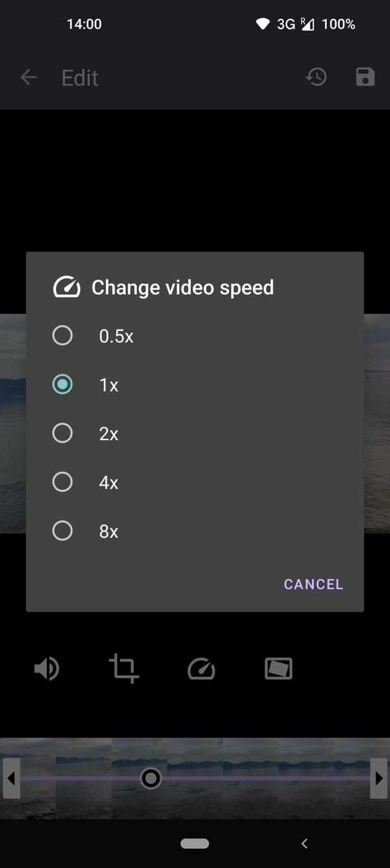Image resolution: width=390 pixels, height=868 pixels.
Task: Click the playhead marker on the timeline
Action: 150,777
